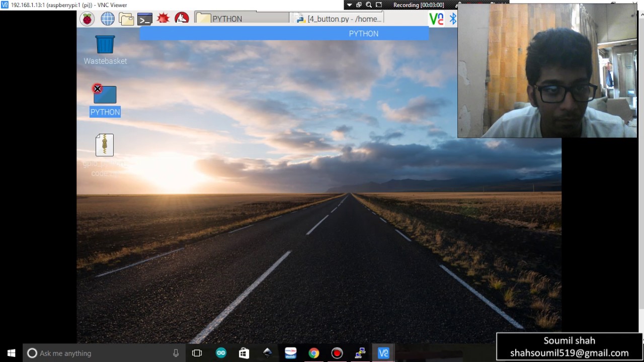This screenshot has height=362, width=644.
Task: Open the VNC Server tray icon
Action: [x=436, y=19]
